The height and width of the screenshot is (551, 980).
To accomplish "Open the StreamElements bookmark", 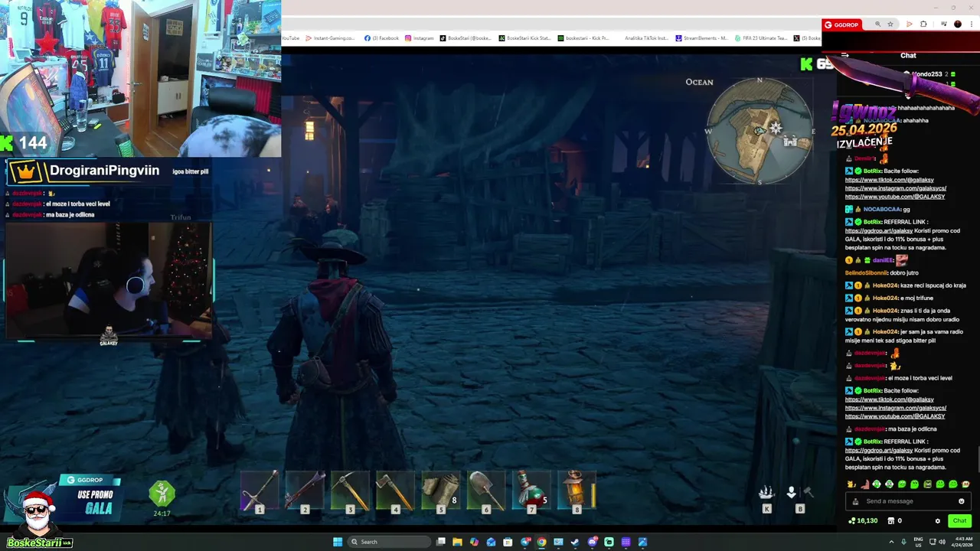I will [702, 38].
